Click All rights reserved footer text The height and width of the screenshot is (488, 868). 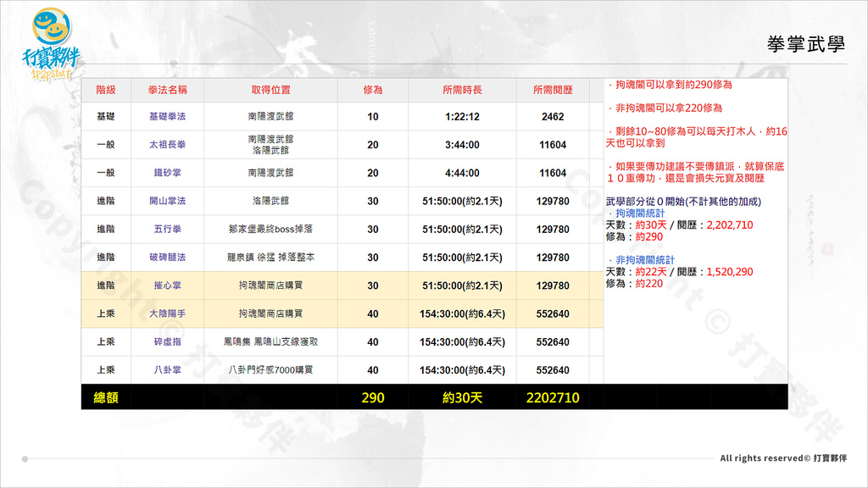782,458
